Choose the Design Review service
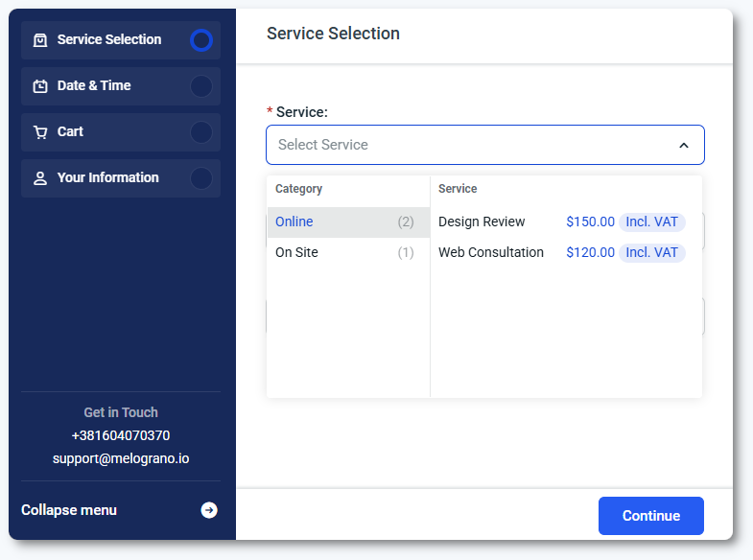 point(482,222)
